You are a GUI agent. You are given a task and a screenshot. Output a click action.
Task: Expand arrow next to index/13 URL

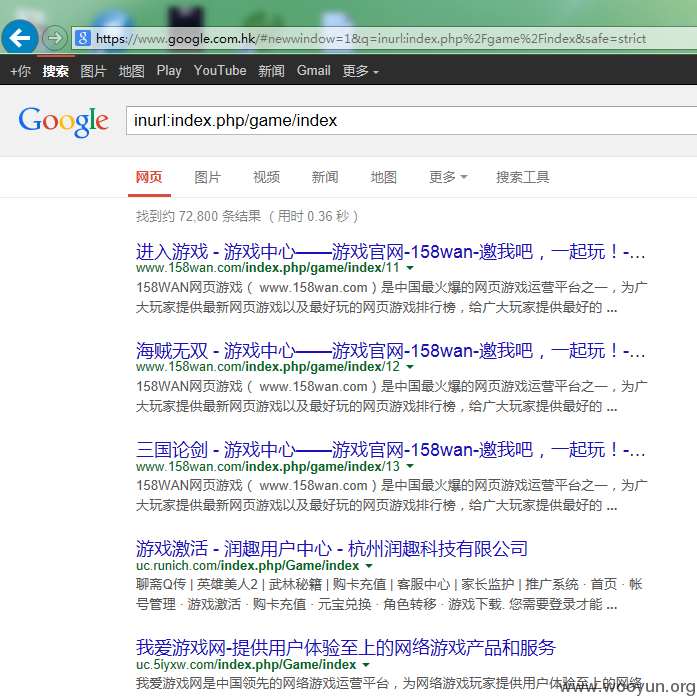pos(410,466)
